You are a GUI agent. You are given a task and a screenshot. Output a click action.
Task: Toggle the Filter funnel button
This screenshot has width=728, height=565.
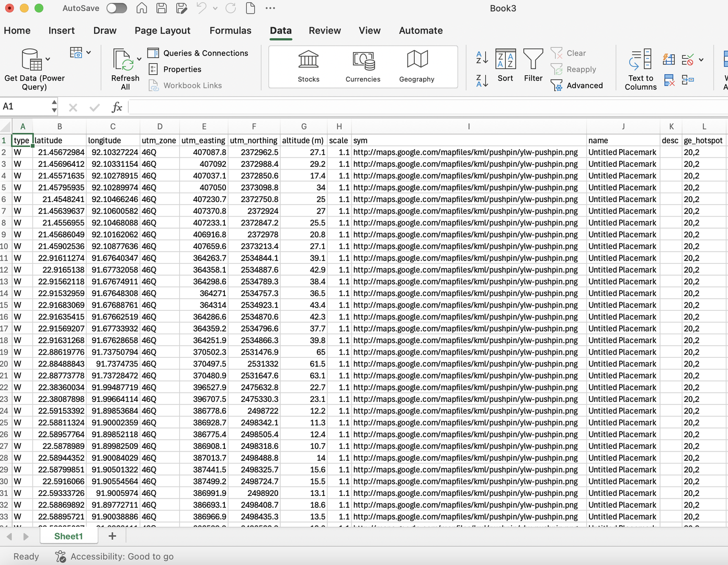[533, 65]
